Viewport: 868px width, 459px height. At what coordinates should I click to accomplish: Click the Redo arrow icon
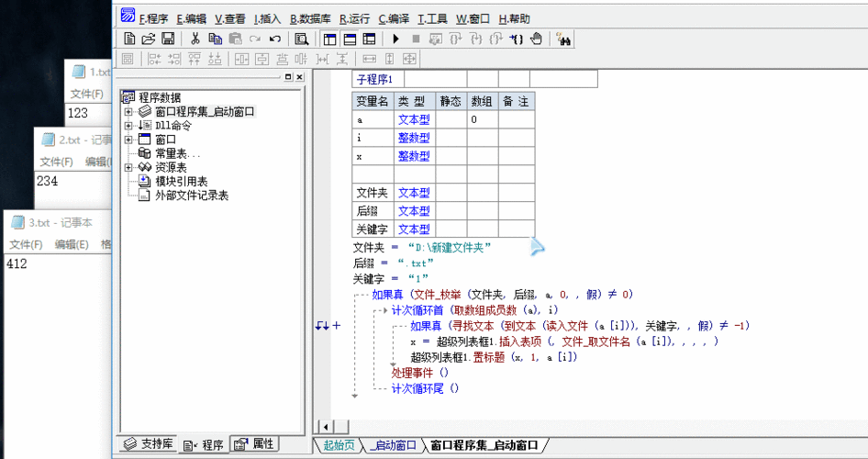pos(255,39)
